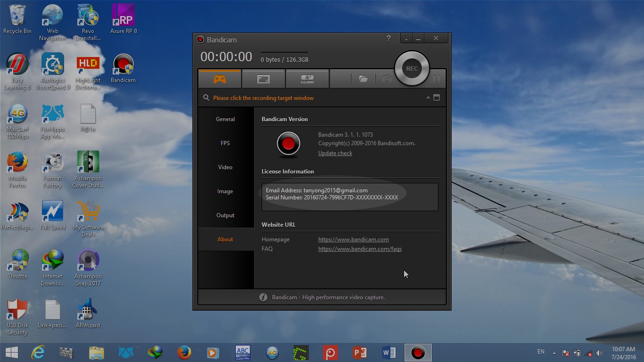Select the Link+pass file on desktop

pos(52,314)
